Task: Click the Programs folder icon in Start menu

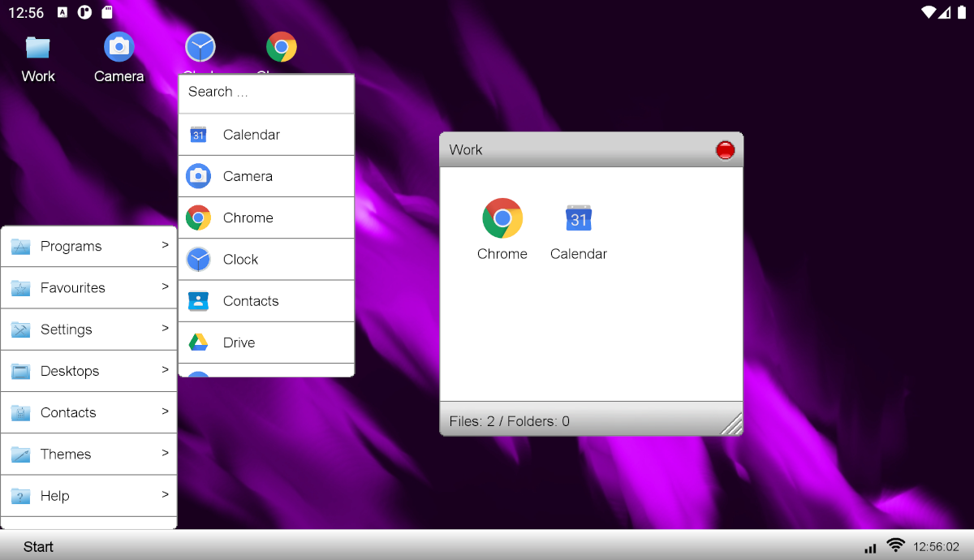Action: pos(20,247)
